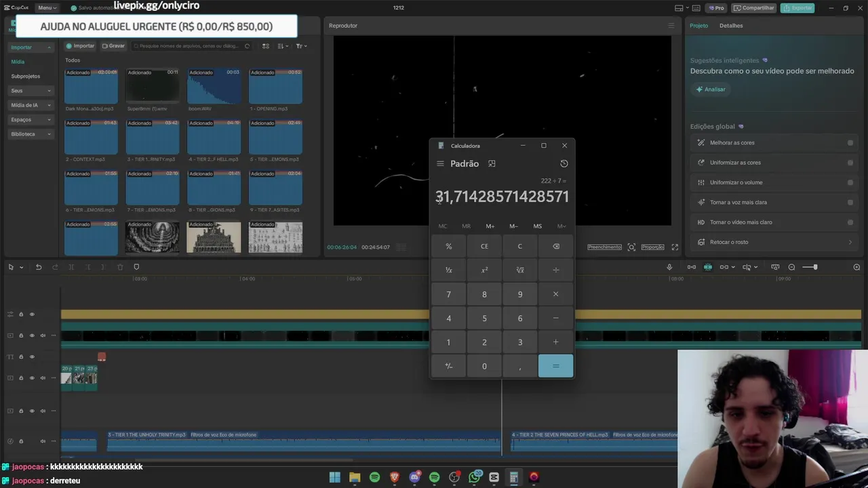Screen dimensions: 868x488
Task: Click the marker shield icon in timeline toolbar
Action: [136, 267]
